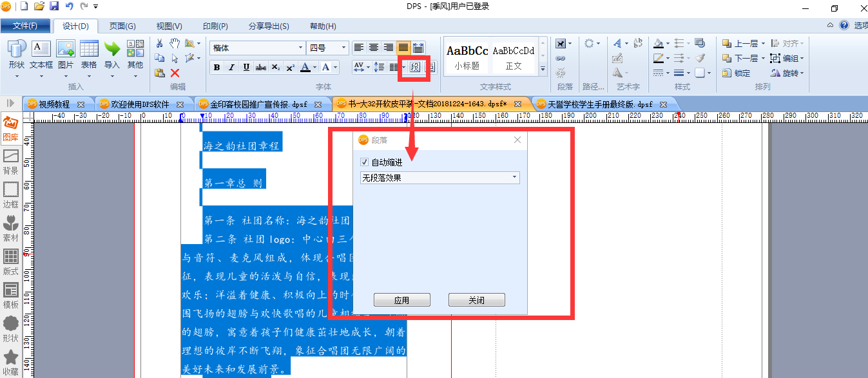The height and width of the screenshot is (378, 868).
Task: Open the 四号 font size dropdown
Action: click(328, 48)
